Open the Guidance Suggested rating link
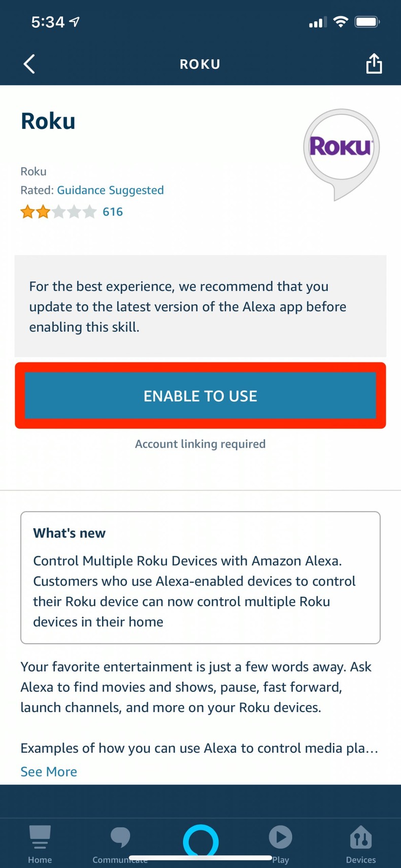 pyautogui.click(x=110, y=190)
